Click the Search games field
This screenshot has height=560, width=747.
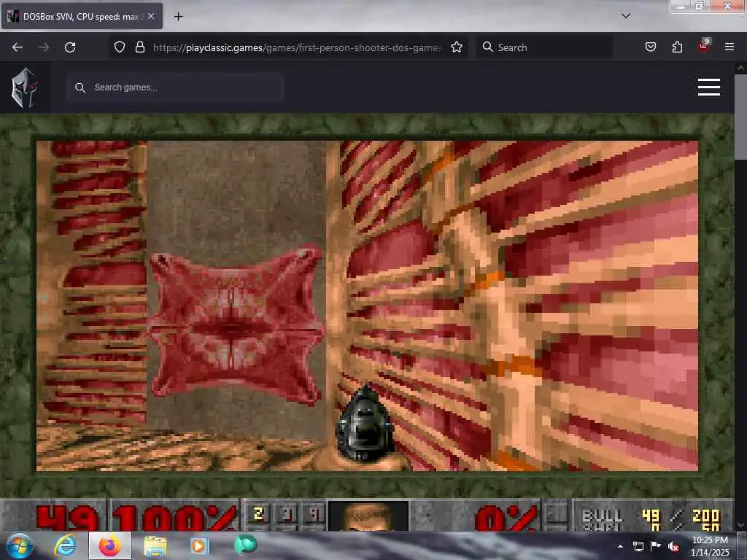click(175, 87)
